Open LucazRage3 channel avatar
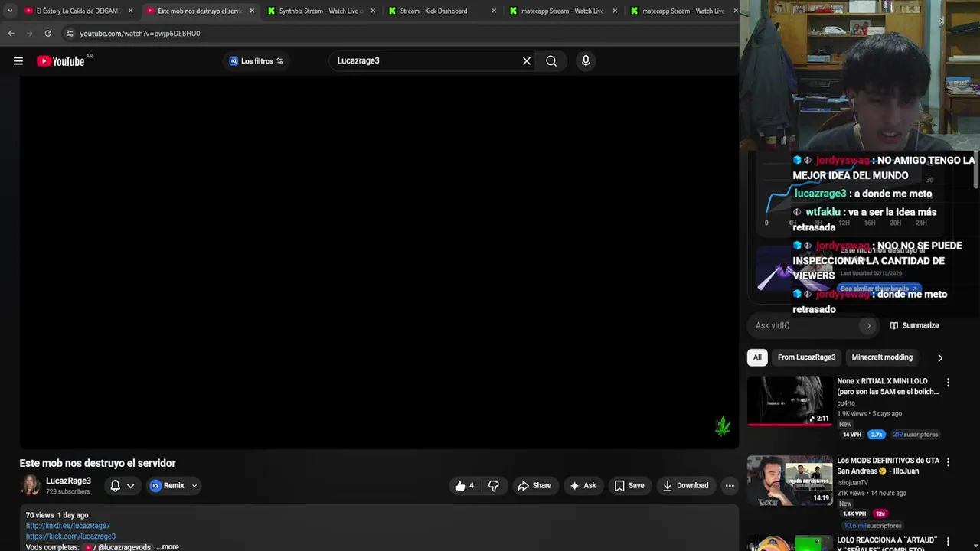 tap(31, 486)
